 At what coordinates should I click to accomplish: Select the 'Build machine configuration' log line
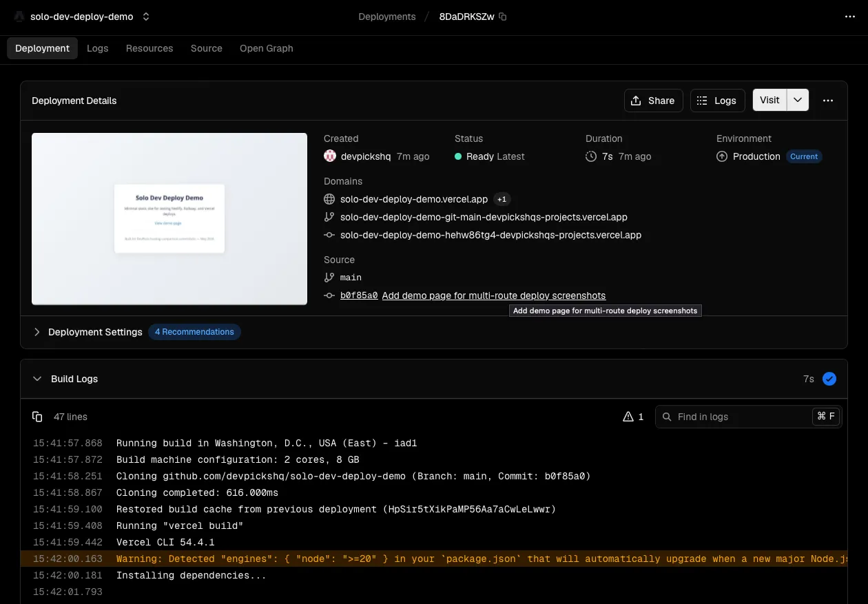tap(434, 459)
